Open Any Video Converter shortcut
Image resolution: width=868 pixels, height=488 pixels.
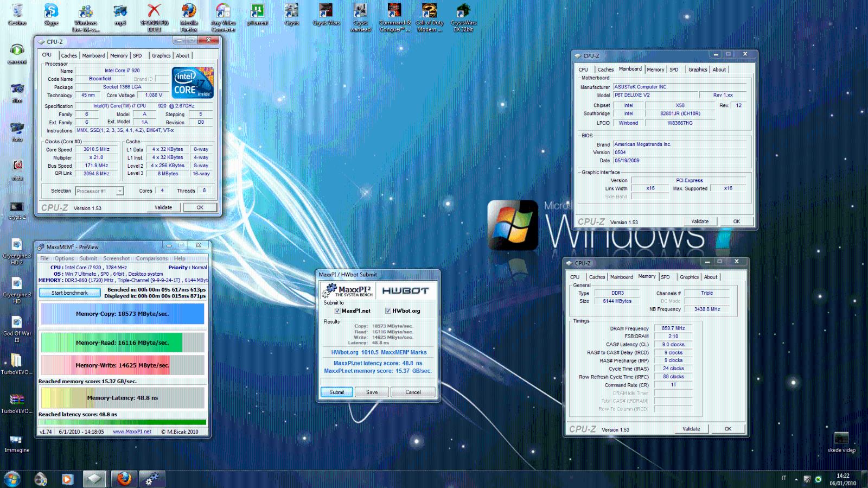223,17
